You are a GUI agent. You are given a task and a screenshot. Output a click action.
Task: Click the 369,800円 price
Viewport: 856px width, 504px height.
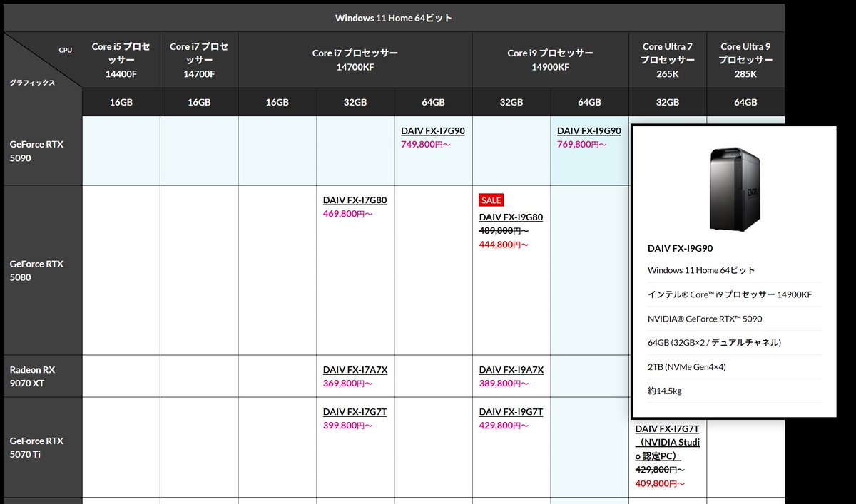[348, 384]
